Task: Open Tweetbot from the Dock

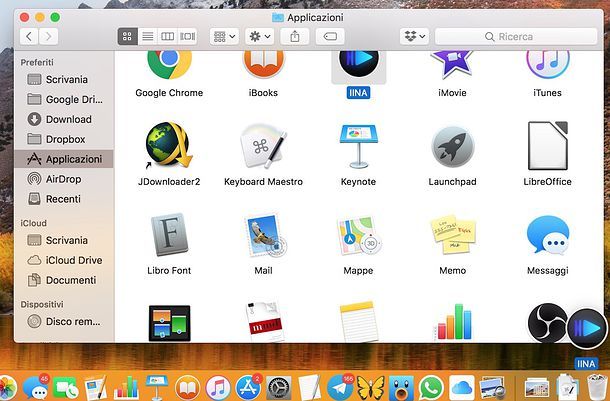Action: coord(401,388)
